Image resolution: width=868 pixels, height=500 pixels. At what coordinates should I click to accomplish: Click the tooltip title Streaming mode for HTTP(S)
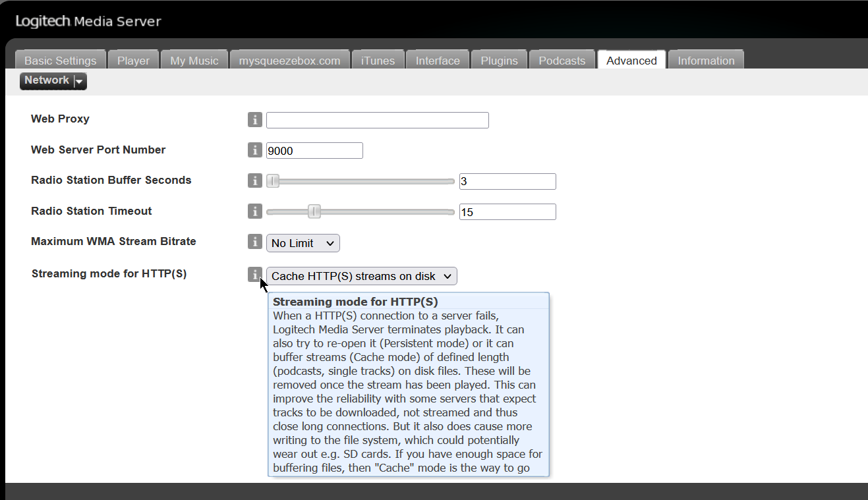(x=355, y=302)
